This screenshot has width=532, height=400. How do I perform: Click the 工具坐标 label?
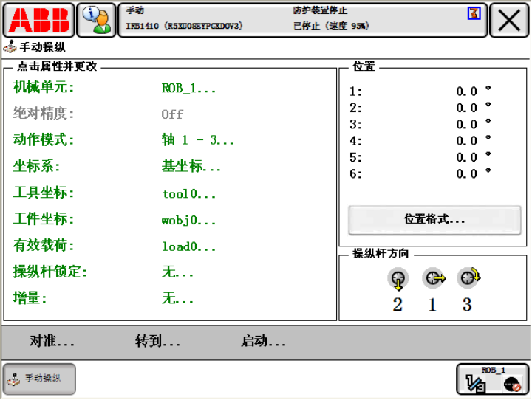pos(44,193)
